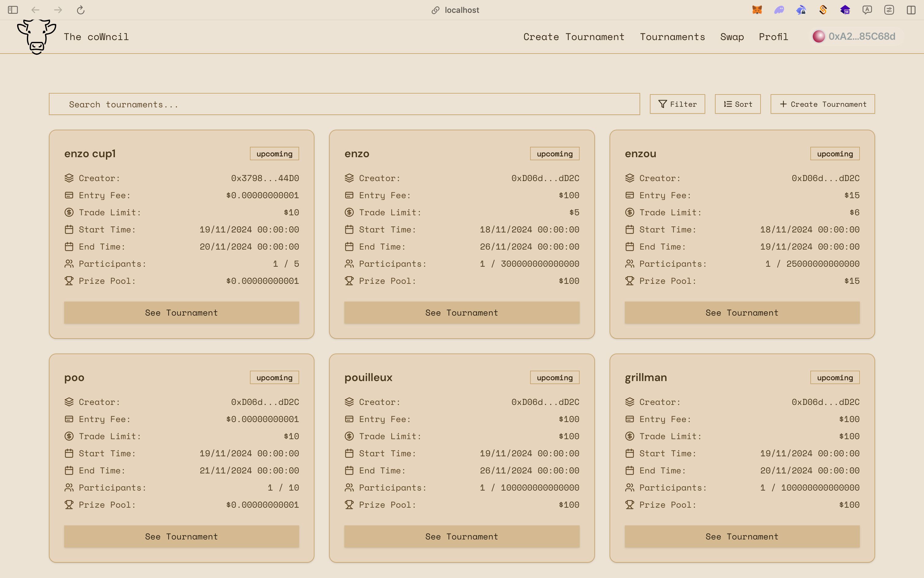See Tournament for enzo cup1
Screen dimensions: 924x578
tap(182, 313)
